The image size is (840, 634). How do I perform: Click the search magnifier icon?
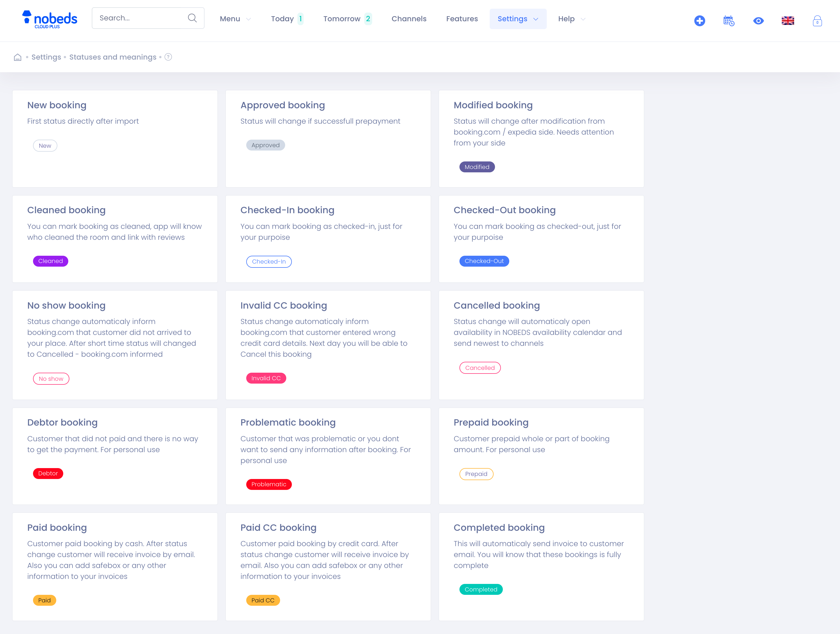coord(192,18)
